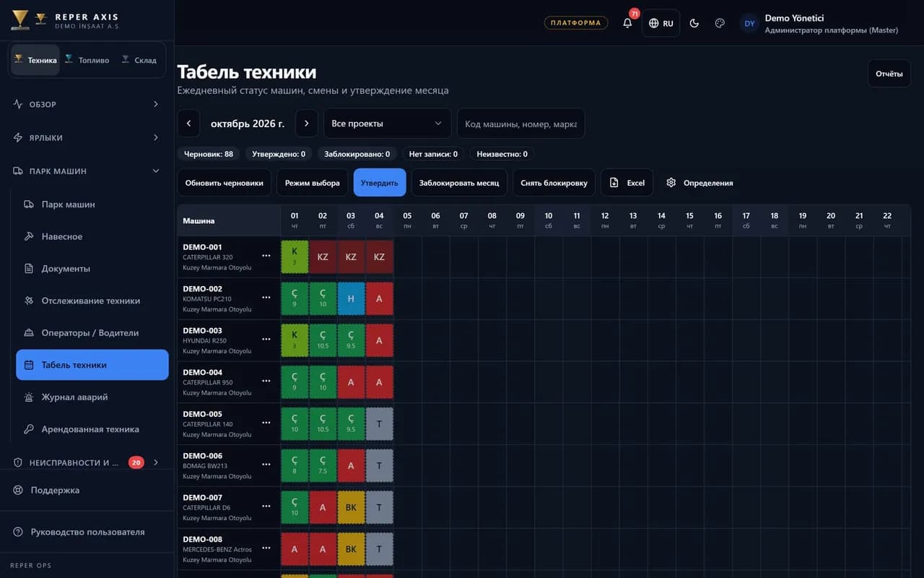
Task: Click the Отчёты button
Action: coord(889,74)
